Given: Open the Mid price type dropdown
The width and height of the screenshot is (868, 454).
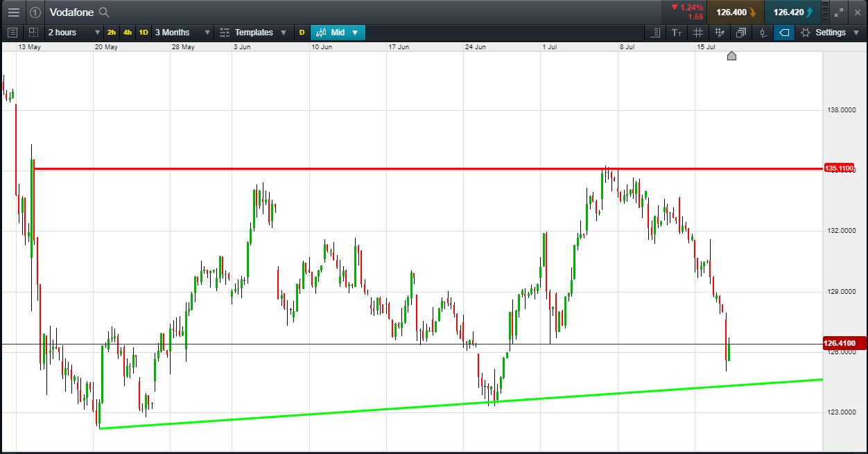Looking at the screenshot, I should pos(338,33).
